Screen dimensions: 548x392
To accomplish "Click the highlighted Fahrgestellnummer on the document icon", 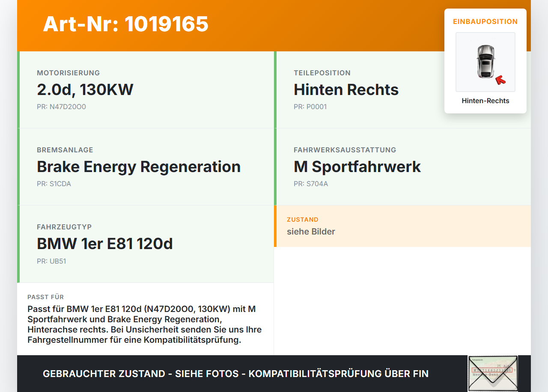I will (x=493, y=371).
